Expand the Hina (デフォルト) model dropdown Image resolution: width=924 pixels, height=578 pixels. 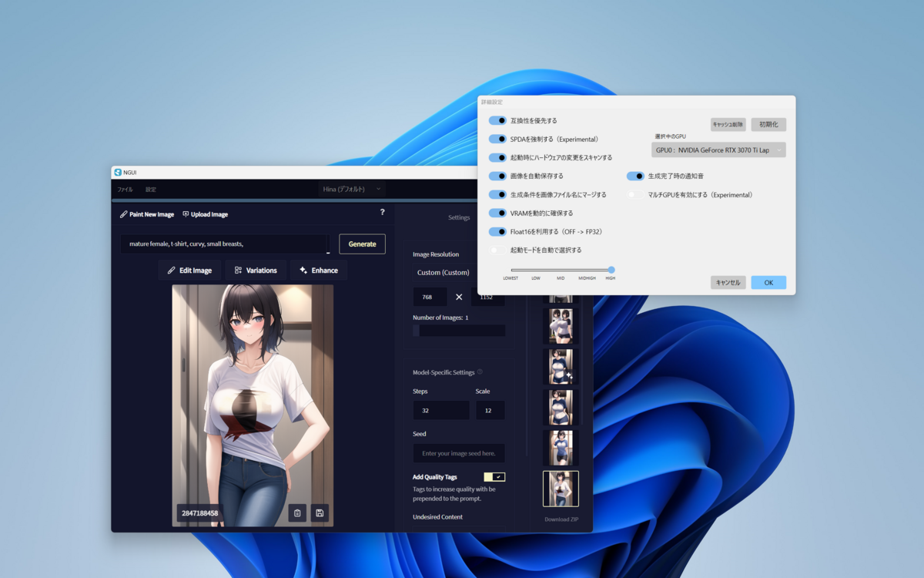tap(352, 189)
